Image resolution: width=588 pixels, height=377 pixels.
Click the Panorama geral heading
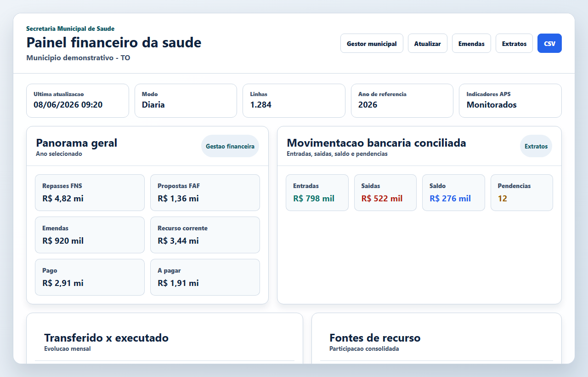77,143
